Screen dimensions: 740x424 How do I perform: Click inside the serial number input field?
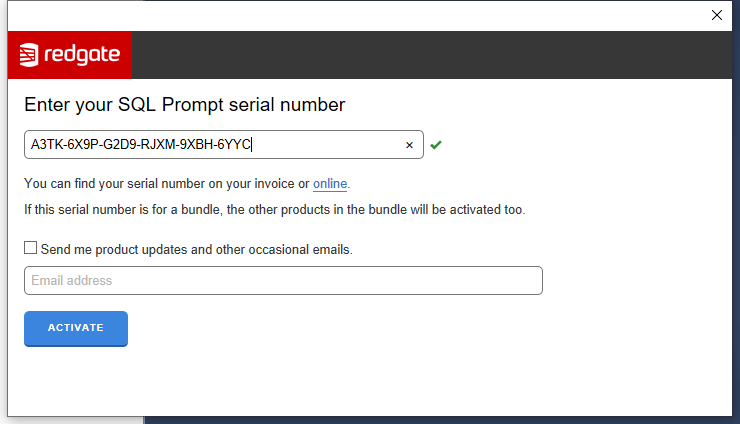click(x=320, y=145)
